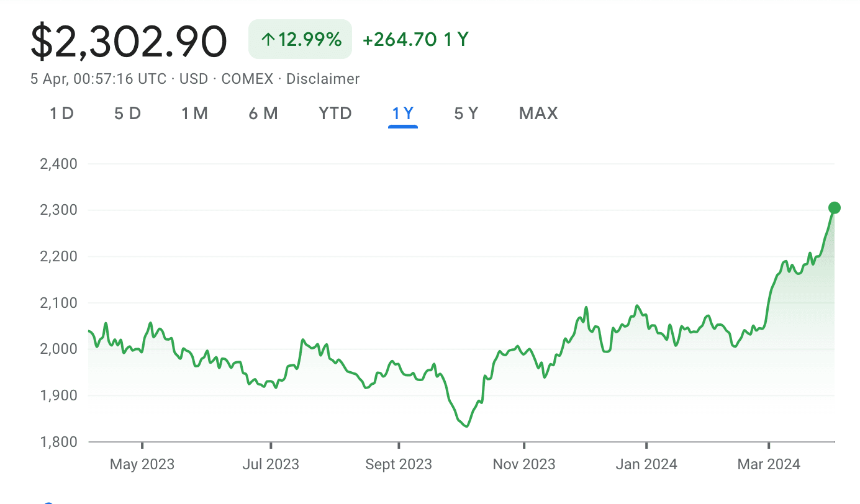Screen dimensions: 860x504
Task: Click the Jan 2024 axis label
Action: click(646, 464)
